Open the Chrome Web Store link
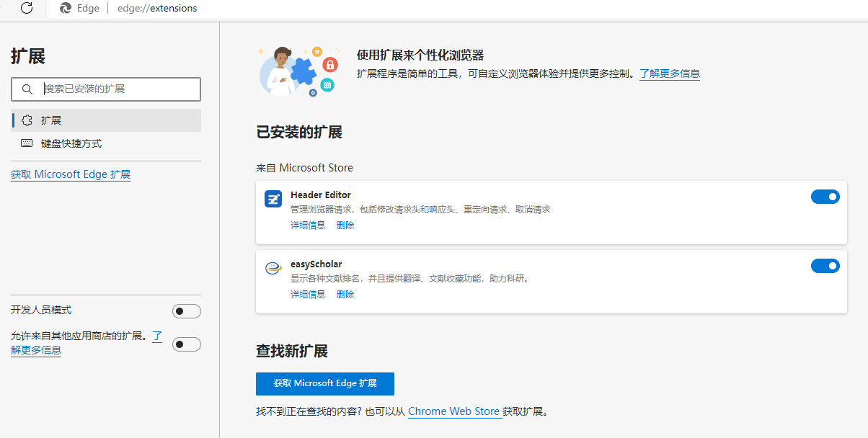The image size is (868, 438). click(454, 411)
